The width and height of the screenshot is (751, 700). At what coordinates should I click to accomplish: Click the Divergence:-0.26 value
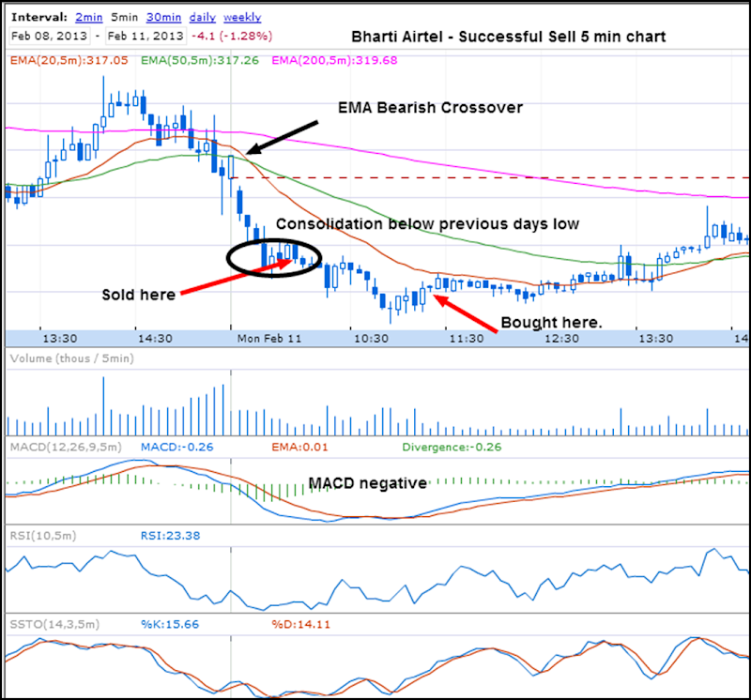coord(452,448)
